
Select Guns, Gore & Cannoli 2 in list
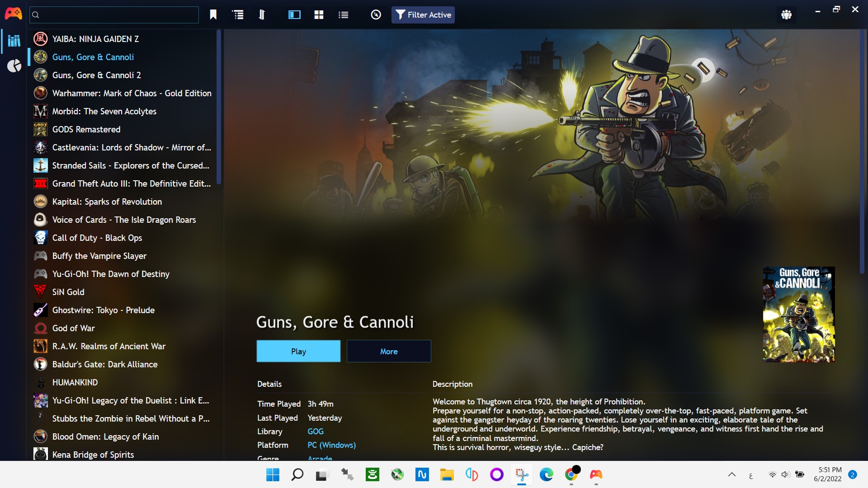(122, 75)
